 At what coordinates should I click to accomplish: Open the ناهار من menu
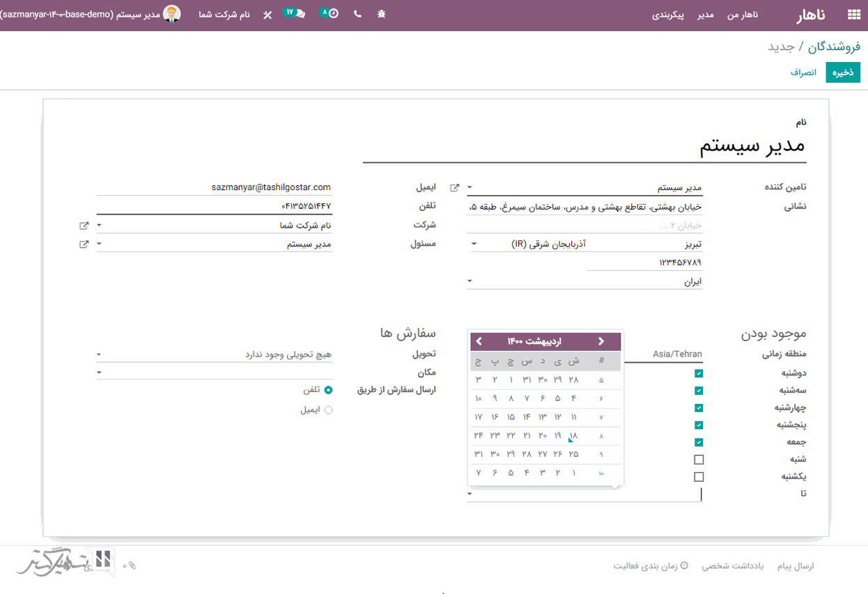click(x=743, y=15)
